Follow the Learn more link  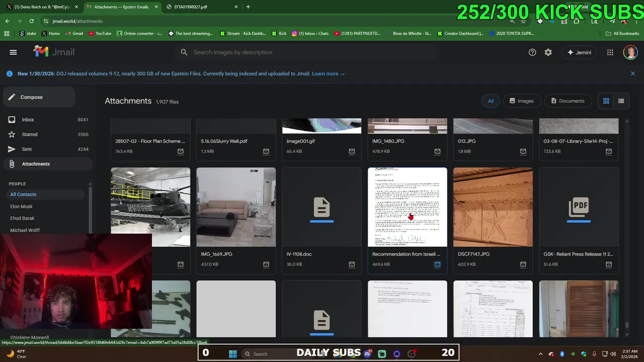328,73
